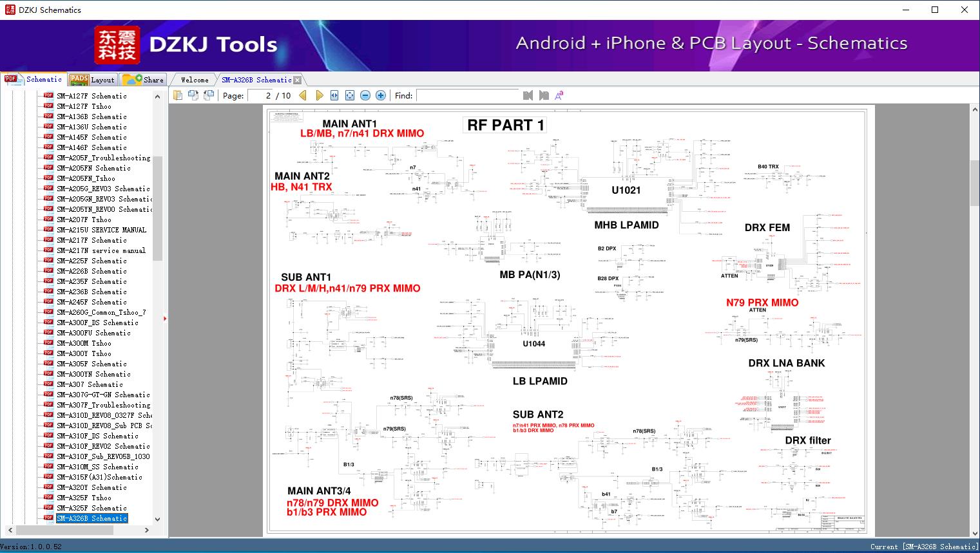The image size is (980, 553).
Task: Click the fit-width icon in toolbar
Action: click(x=334, y=95)
